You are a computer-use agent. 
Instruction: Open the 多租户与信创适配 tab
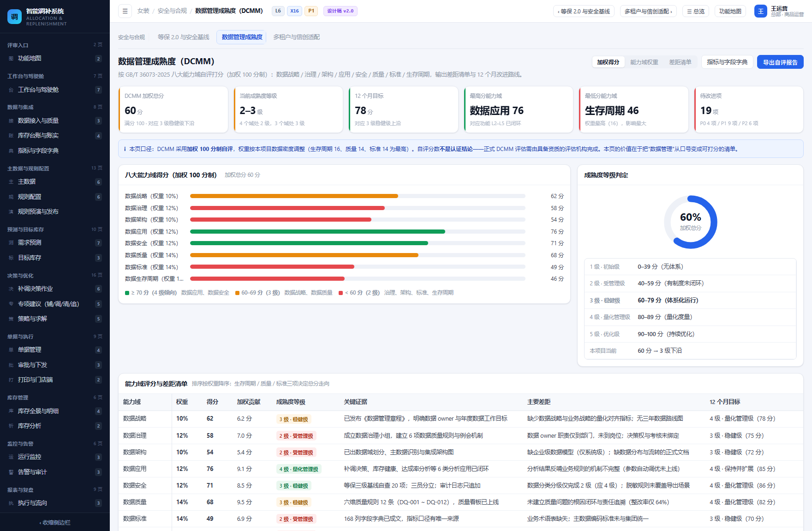pyautogui.click(x=296, y=37)
